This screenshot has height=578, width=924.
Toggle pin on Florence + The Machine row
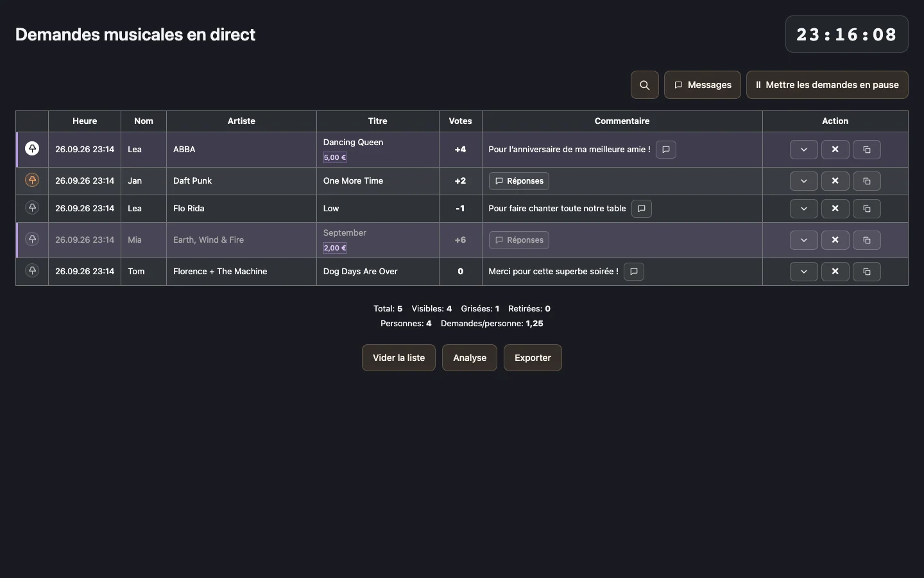[x=32, y=270]
